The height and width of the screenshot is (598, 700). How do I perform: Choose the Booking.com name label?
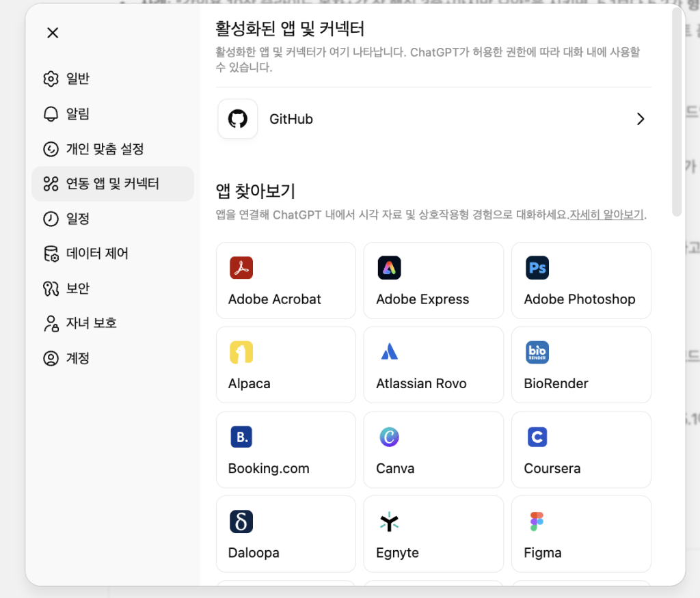pyautogui.click(x=268, y=469)
